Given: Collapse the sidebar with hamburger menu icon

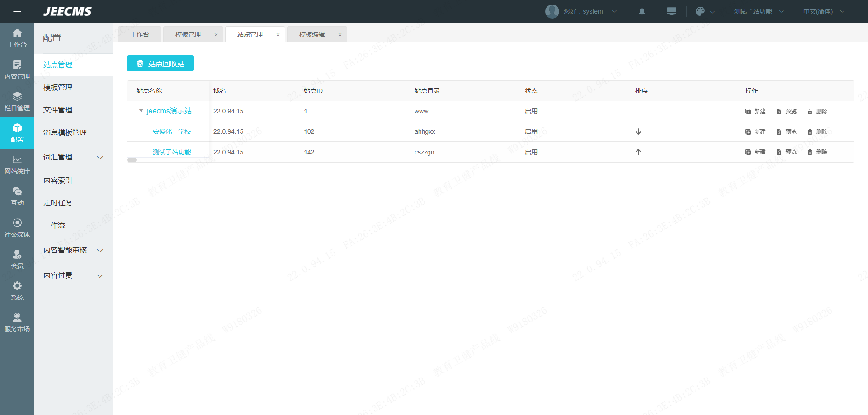Looking at the screenshot, I should [17, 11].
